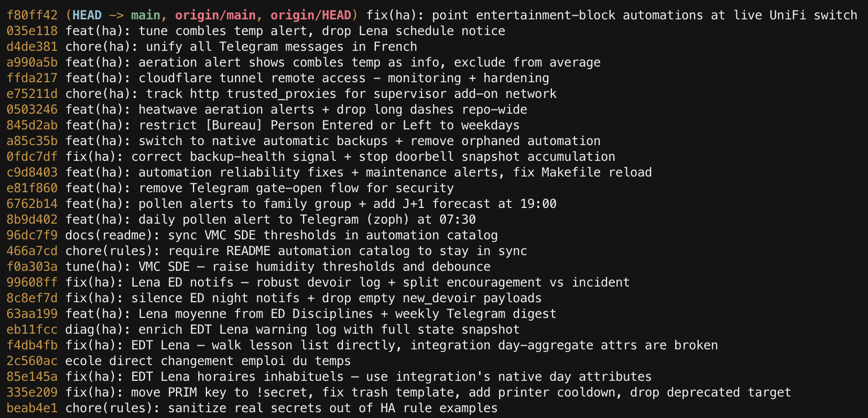This screenshot has height=418, width=868.
Task: Click commit hash 466a7cd
Action: [32, 251]
